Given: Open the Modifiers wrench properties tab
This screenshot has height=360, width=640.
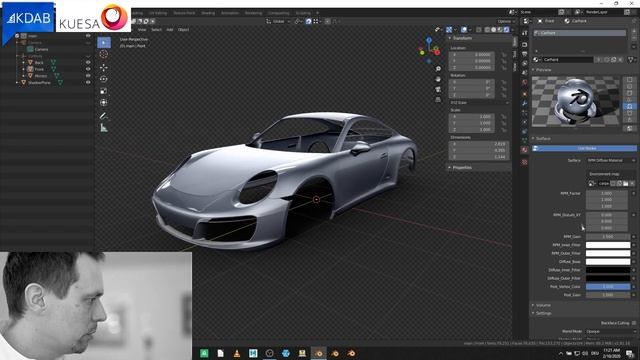Looking at the screenshot, I should [x=525, y=104].
